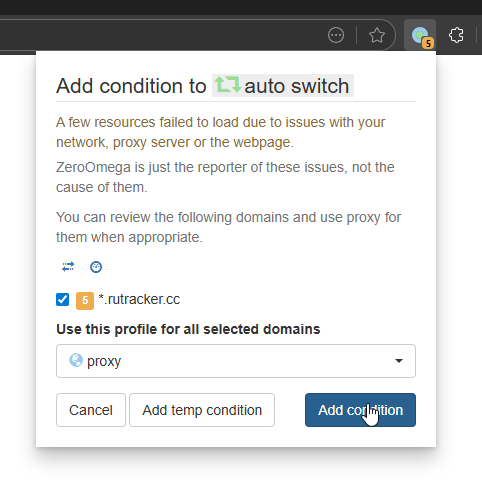Click the ZeroOmega extension toolbar icon

coord(420,35)
